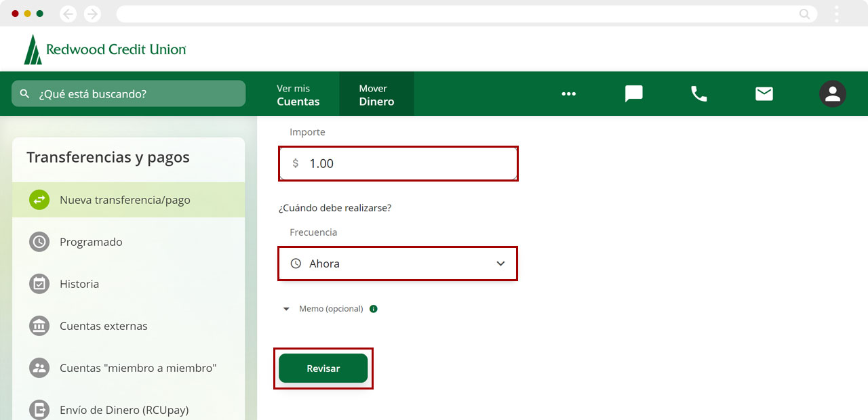
Task: Click the three-dot more options icon
Action: point(568,93)
